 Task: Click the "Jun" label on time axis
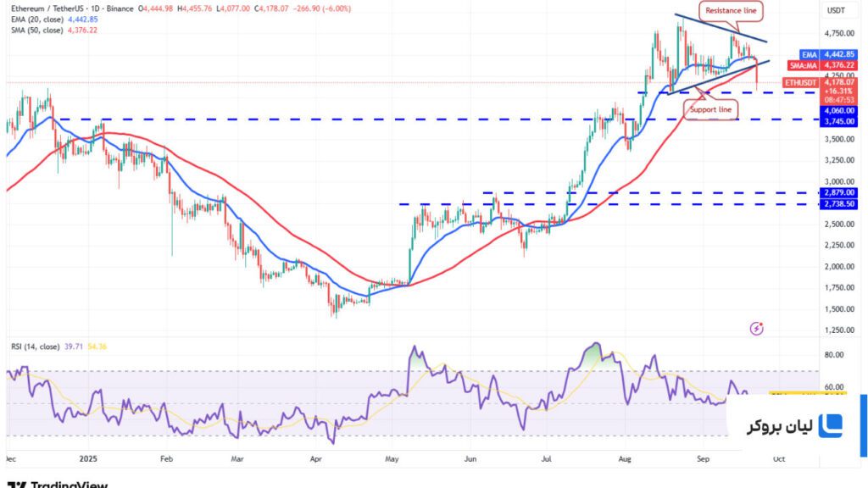point(470,459)
